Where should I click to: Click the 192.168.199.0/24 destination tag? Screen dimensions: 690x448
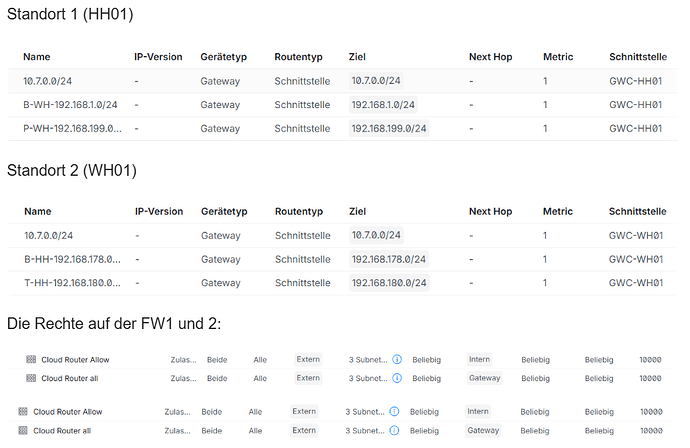click(389, 129)
